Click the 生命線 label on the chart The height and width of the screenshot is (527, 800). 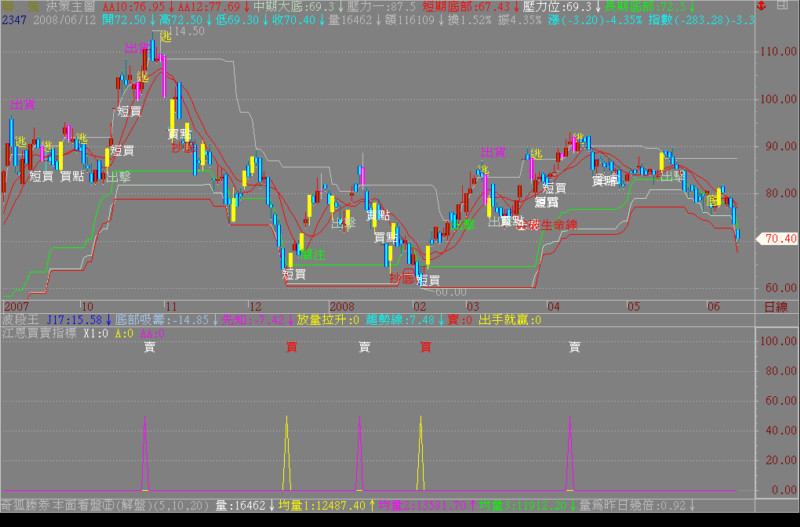click(x=558, y=225)
